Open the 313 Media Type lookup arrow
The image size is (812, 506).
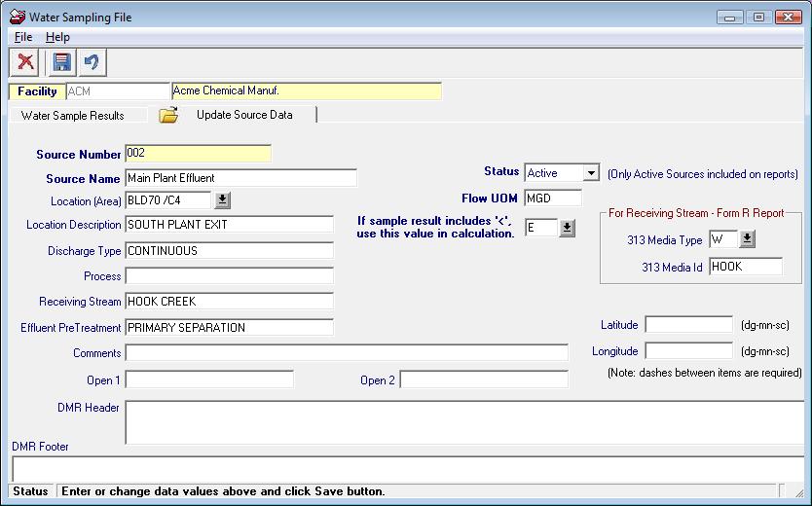[747, 239]
